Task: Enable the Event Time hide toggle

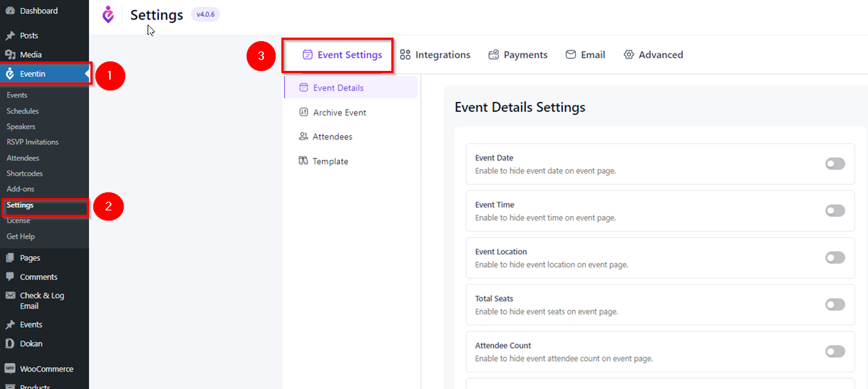Action: (835, 211)
